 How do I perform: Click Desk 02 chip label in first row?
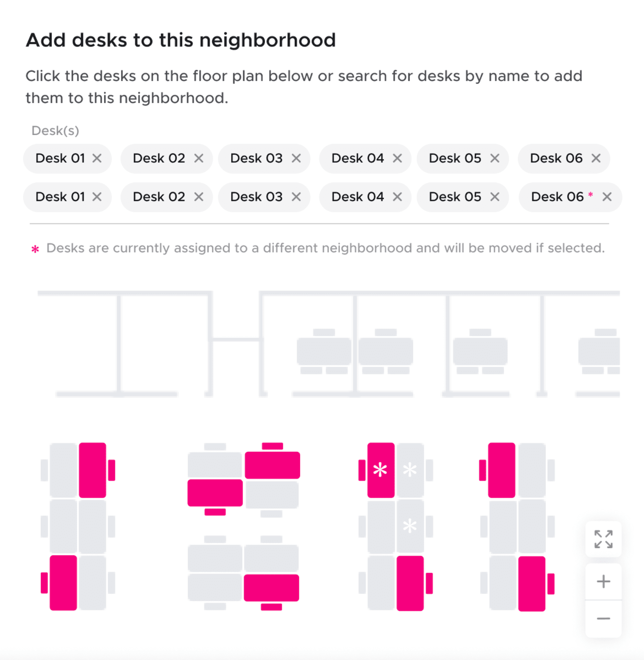[x=159, y=158]
